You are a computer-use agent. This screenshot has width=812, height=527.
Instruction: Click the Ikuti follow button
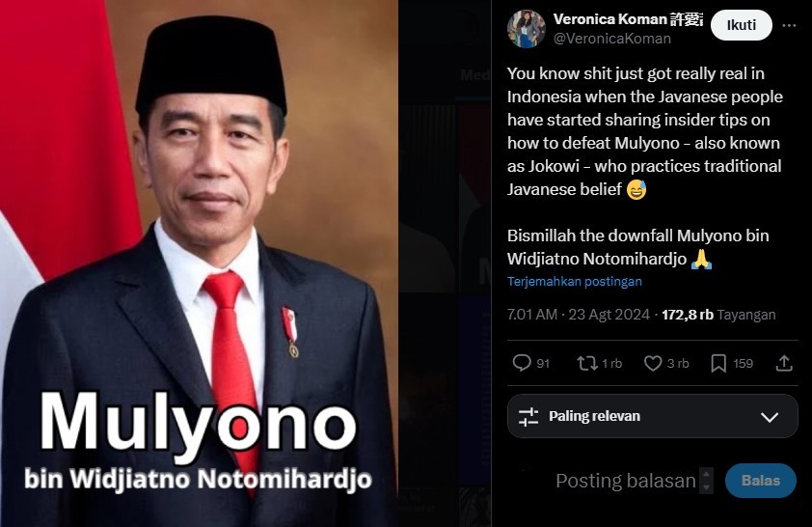741,25
